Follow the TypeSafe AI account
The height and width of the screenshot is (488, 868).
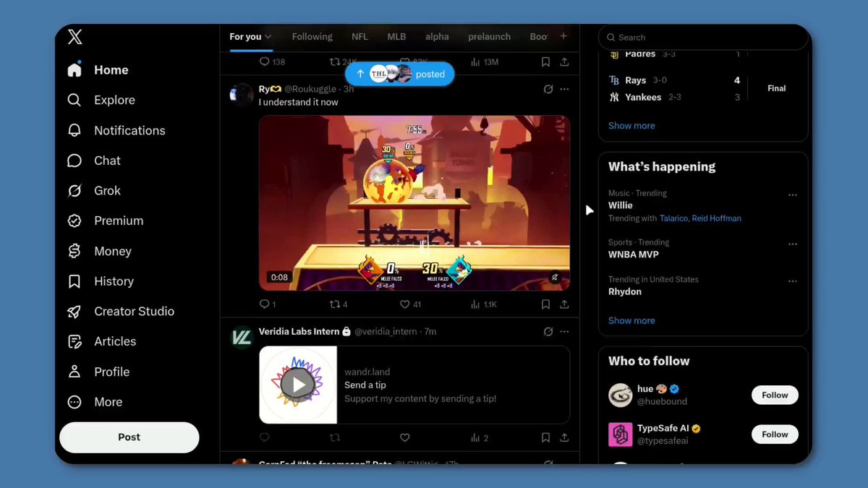775,435
